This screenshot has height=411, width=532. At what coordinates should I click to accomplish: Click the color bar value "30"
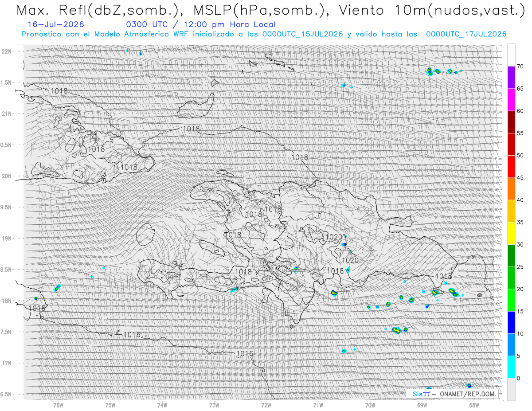coord(520,244)
